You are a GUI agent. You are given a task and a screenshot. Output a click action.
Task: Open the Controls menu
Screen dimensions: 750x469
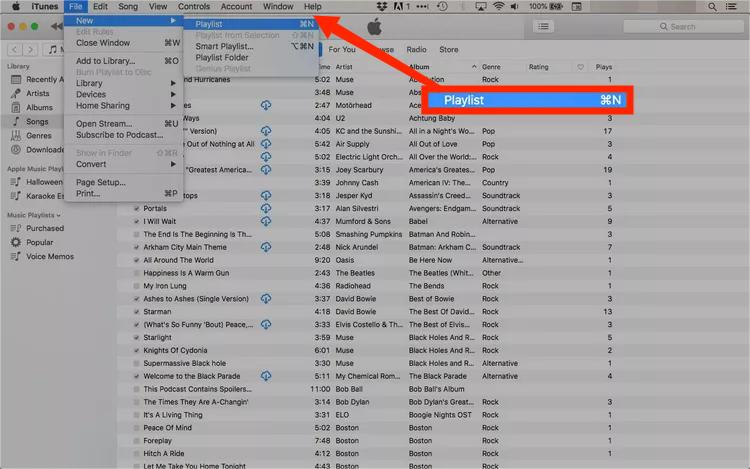pyautogui.click(x=194, y=7)
